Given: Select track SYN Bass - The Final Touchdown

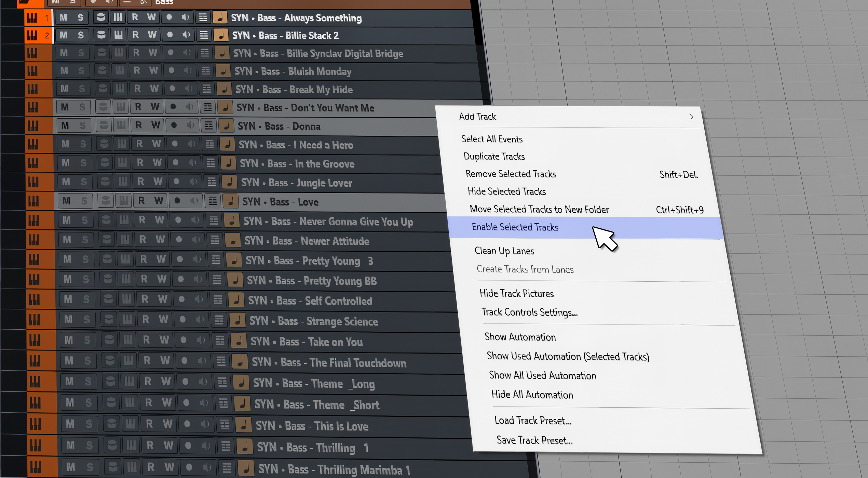Looking at the screenshot, I should tap(329, 363).
